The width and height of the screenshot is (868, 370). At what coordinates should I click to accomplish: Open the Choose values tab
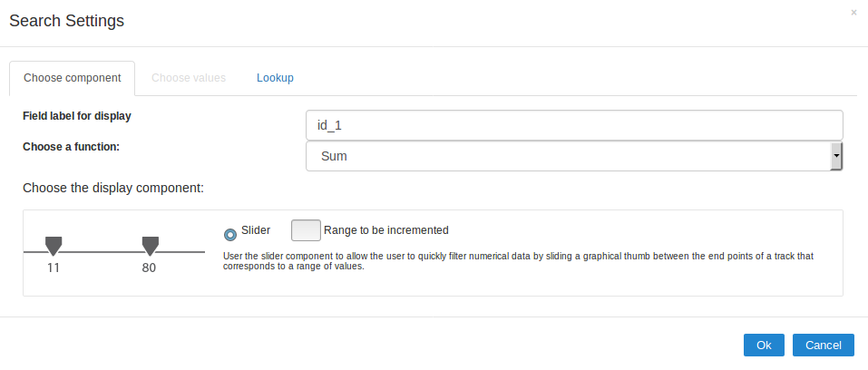click(189, 78)
